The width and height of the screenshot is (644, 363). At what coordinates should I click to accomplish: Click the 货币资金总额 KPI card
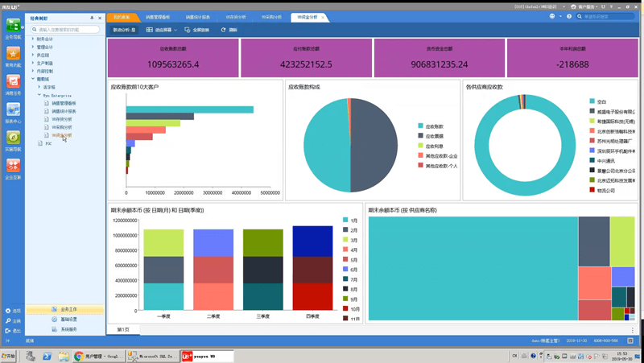coord(439,58)
